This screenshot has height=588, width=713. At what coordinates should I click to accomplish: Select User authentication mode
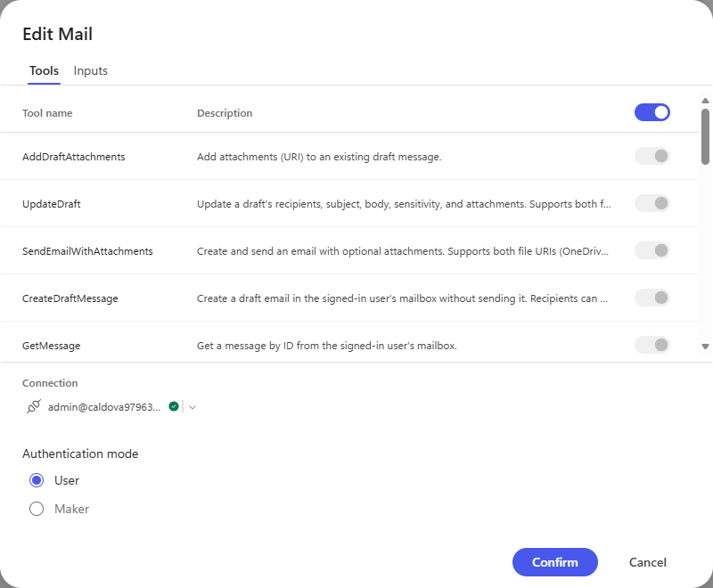(37, 480)
